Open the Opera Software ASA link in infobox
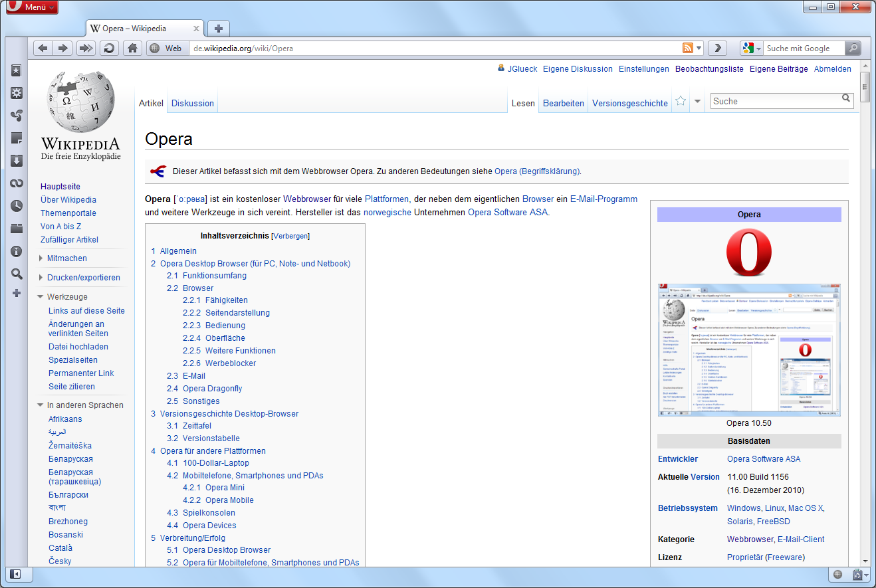This screenshot has height=588, width=876. [x=764, y=459]
